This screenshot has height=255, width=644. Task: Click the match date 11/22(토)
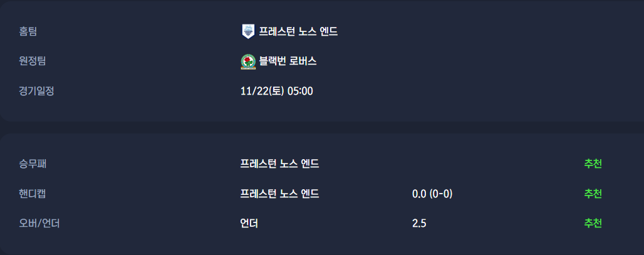point(262,91)
